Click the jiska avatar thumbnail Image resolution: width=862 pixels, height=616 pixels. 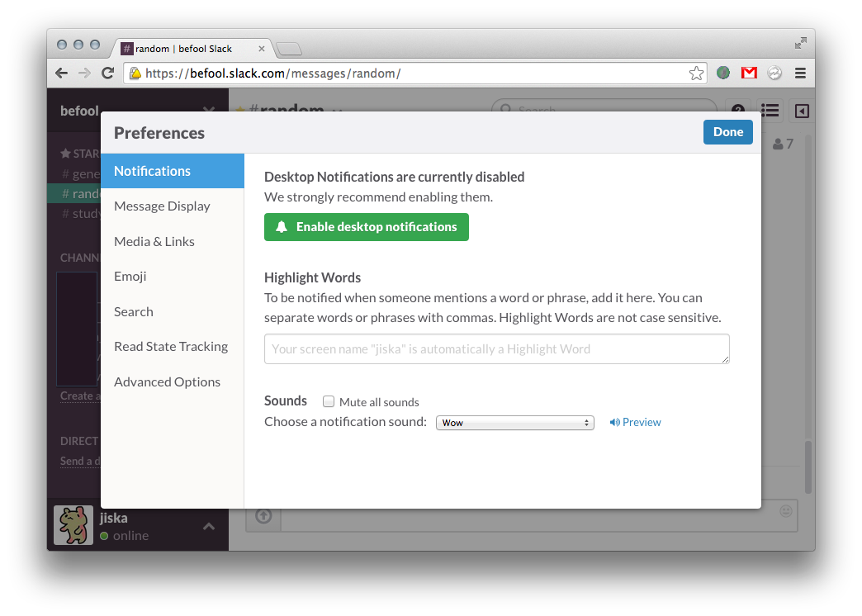click(x=73, y=525)
